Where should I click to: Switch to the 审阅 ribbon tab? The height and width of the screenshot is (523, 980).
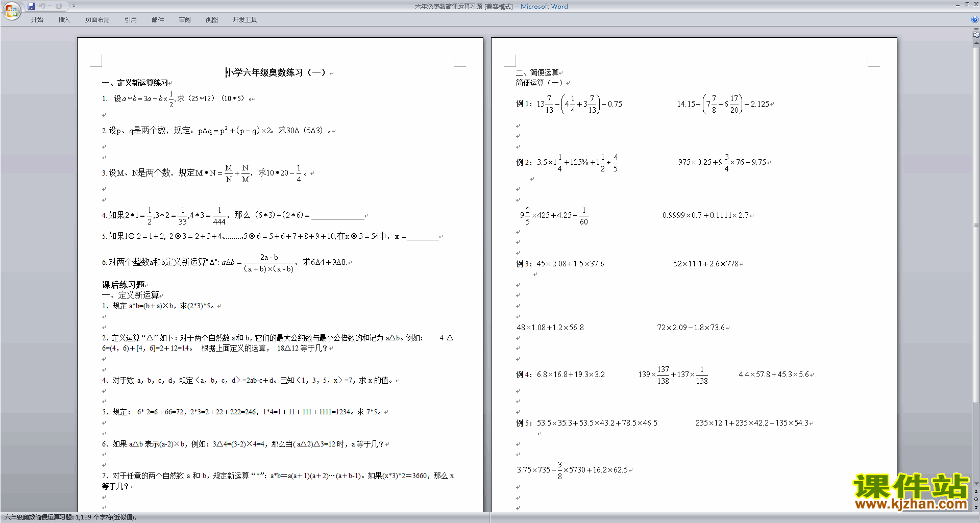[x=185, y=20]
